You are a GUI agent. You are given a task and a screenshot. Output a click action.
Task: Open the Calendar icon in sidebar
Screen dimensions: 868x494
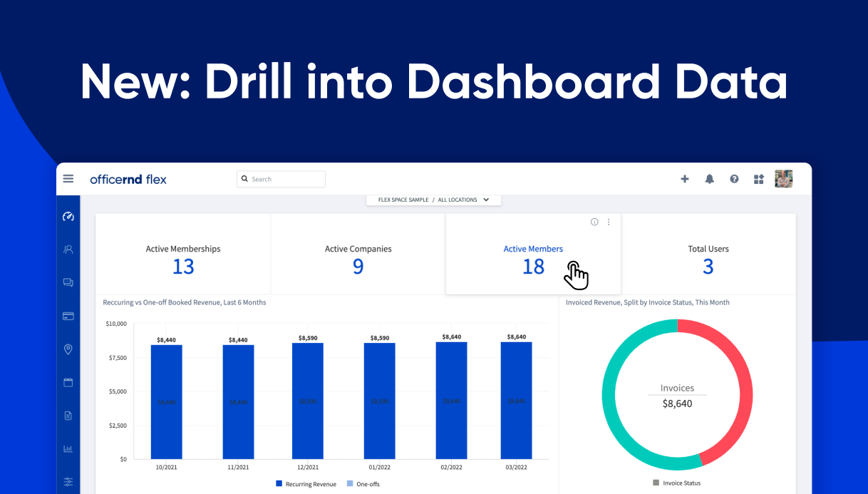pyautogui.click(x=68, y=383)
